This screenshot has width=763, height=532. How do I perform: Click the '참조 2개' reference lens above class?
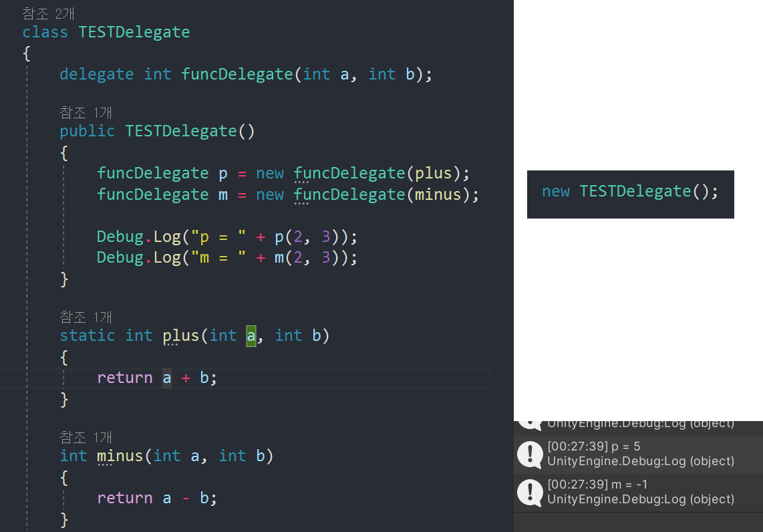(x=48, y=13)
